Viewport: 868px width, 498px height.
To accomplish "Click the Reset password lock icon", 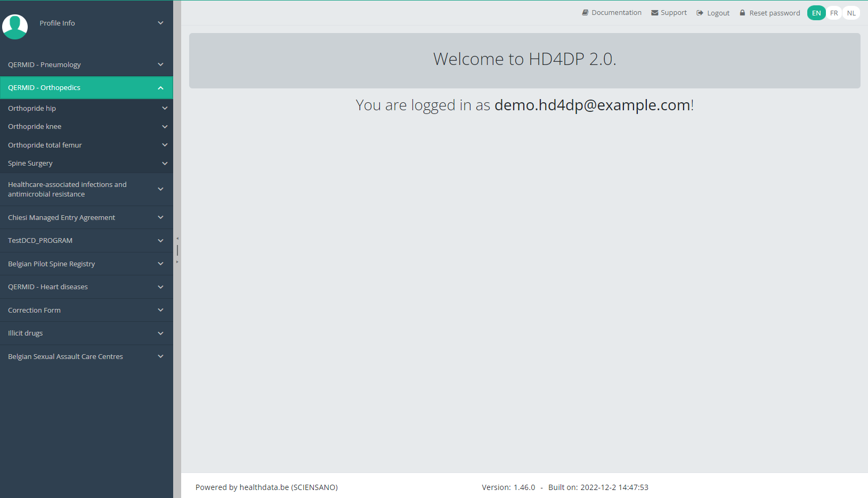I will 742,13.
